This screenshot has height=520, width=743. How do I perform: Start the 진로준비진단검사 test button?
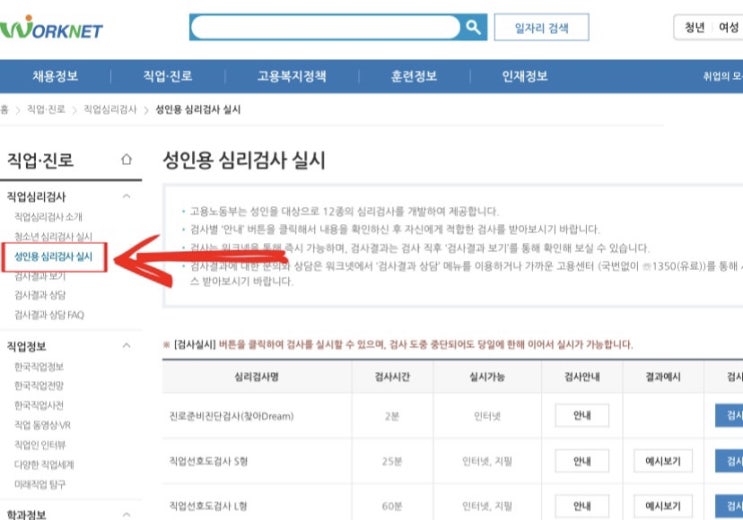point(729,416)
